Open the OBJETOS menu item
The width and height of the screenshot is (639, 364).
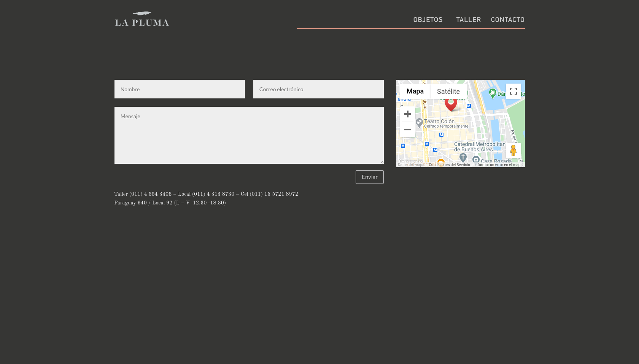(428, 19)
